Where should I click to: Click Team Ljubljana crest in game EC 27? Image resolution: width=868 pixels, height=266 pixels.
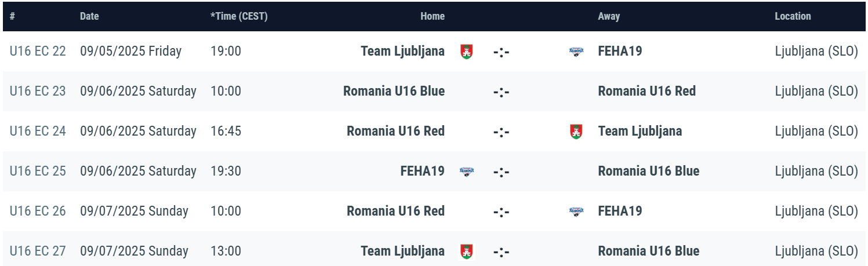pos(466,251)
